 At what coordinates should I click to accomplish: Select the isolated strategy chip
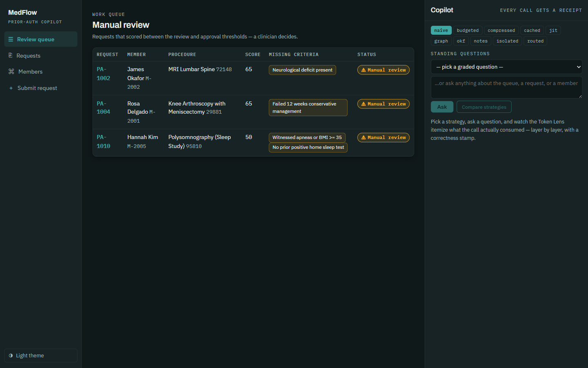pyautogui.click(x=507, y=41)
